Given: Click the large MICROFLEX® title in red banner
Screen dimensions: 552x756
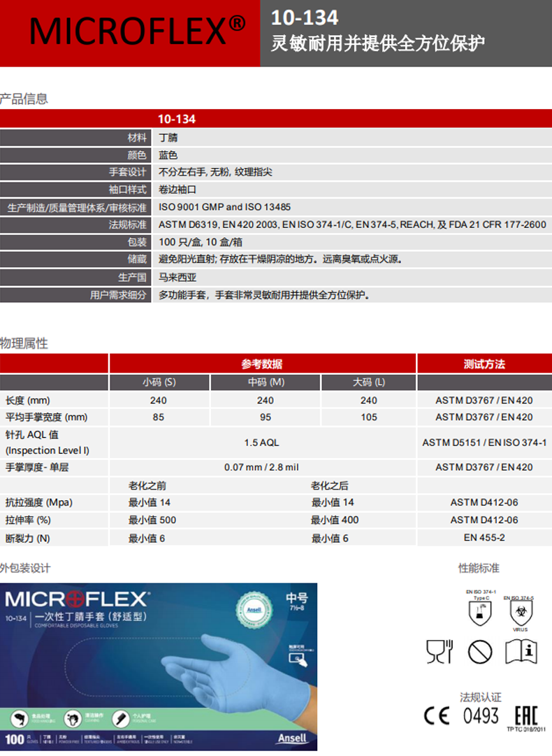Looking at the screenshot, I should pos(138,31).
